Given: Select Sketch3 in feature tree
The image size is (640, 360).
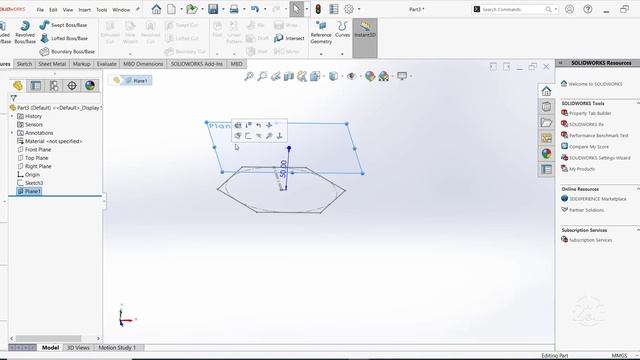Looking at the screenshot, I should [x=33, y=183].
